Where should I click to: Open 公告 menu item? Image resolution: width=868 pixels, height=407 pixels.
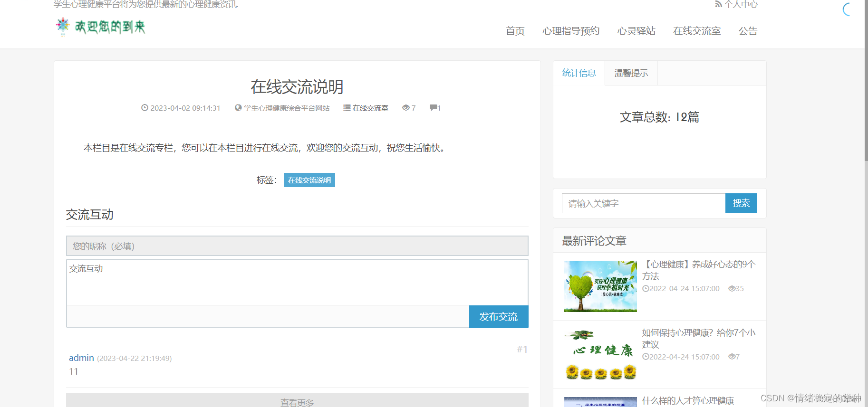748,31
